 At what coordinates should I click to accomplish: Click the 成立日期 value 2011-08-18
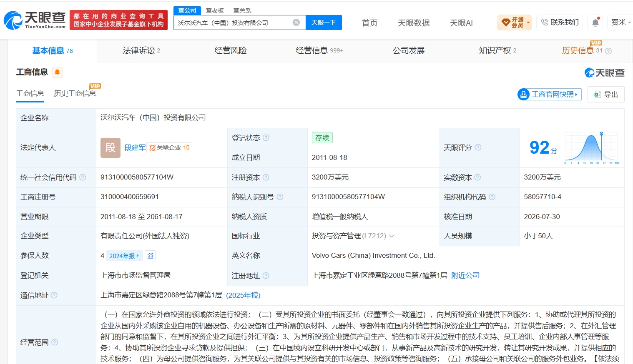pyautogui.click(x=329, y=157)
